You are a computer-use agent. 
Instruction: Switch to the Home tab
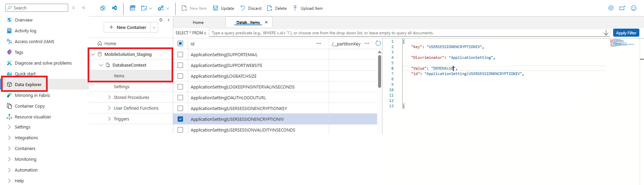tap(198, 22)
